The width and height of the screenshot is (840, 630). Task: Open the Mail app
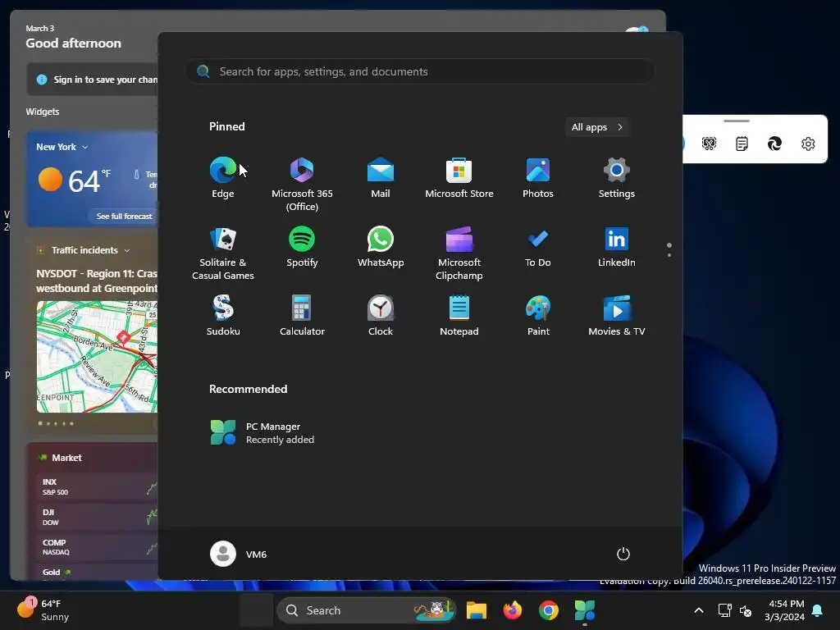coord(381,178)
